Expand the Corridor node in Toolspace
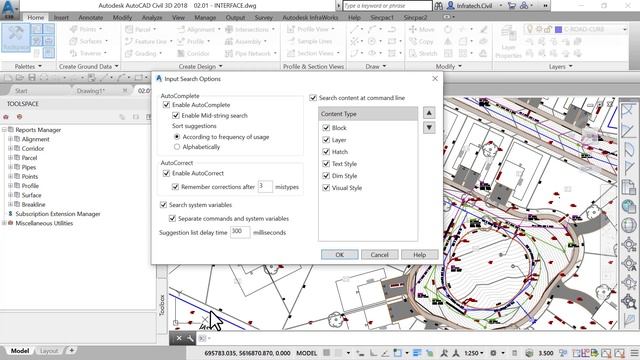This screenshot has height=360, width=640. coord(10,148)
